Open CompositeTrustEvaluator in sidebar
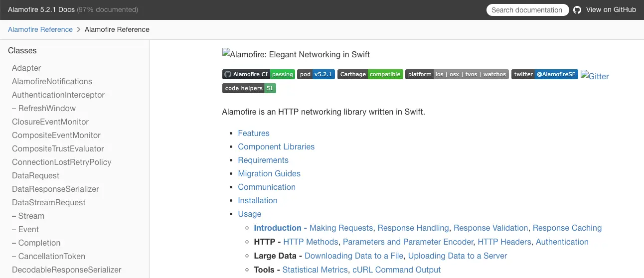 point(58,148)
